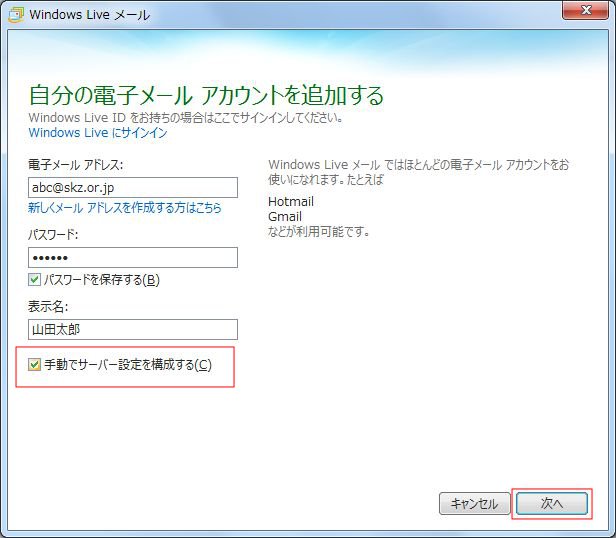
Task: Open 新しくメール アドレスを作成する方はこちら link
Action: pyautogui.click(x=125, y=207)
